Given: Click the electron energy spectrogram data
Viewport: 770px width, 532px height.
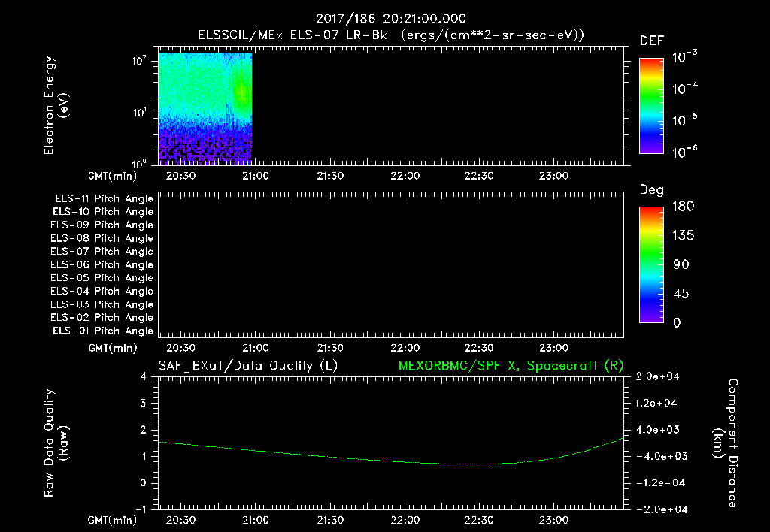Looking at the screenshot, I should click(205, 108).
